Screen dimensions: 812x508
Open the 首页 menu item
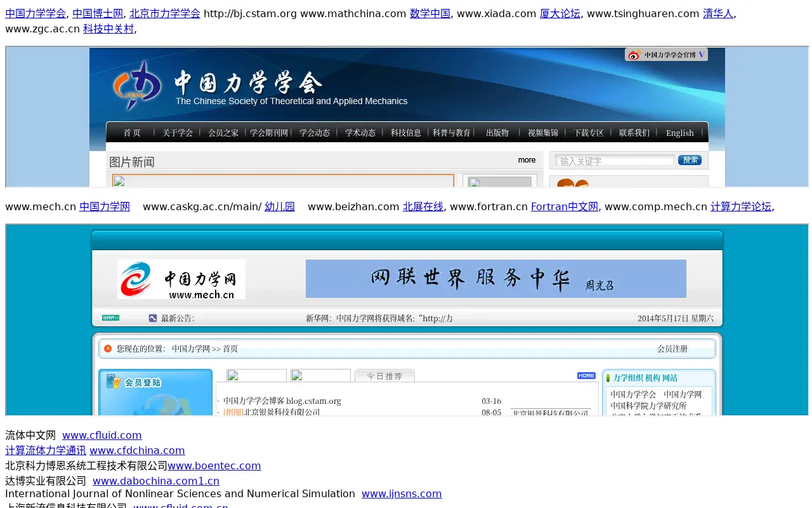tap(132, 133)
